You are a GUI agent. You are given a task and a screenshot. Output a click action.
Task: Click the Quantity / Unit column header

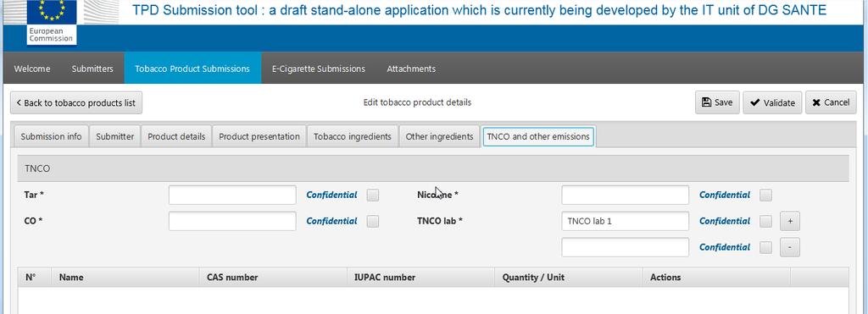[x=569, y=278]
